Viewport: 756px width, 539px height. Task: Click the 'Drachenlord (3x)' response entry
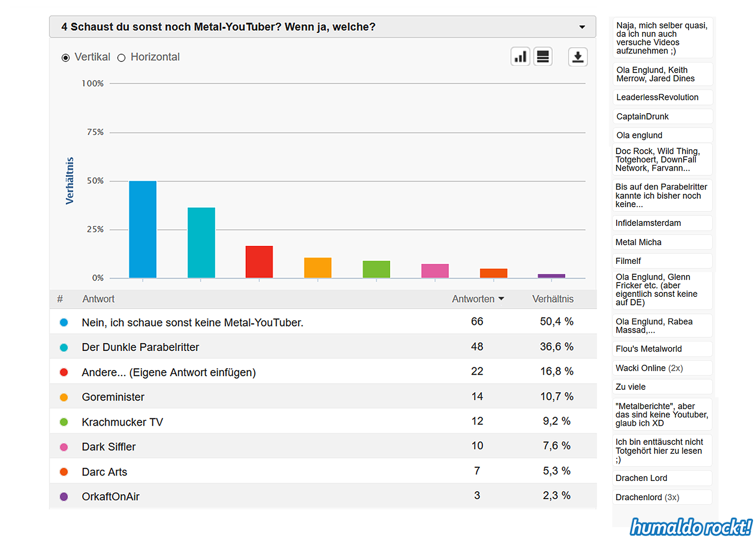pyautogui.click(x=647, y=497)
